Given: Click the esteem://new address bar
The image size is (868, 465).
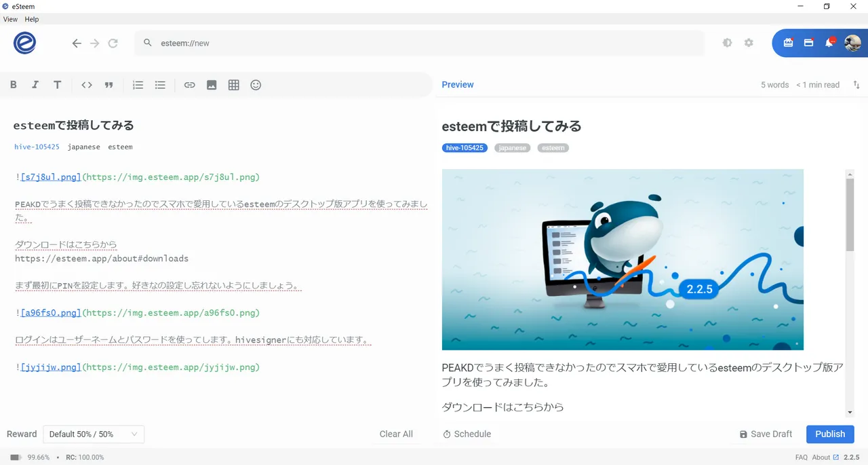Looking at the screenshot, I should click(419, 43).
